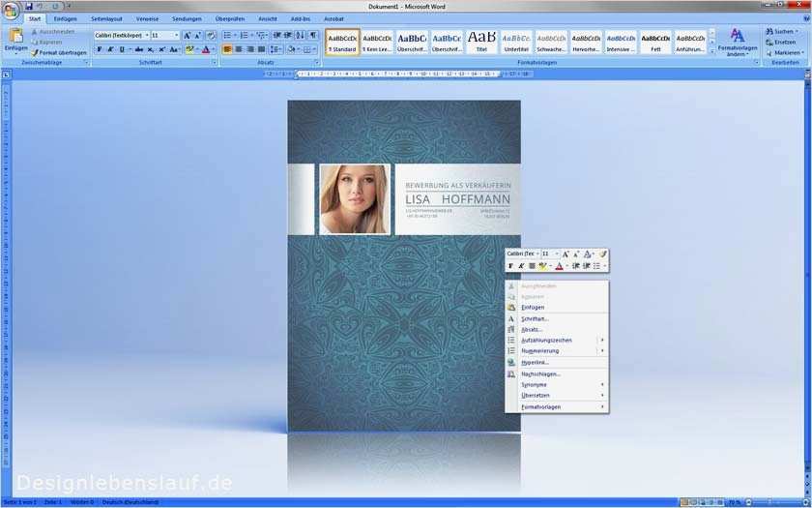Click grow font icon in mini toolbar
Viewport: 812px width, 508px height.
(x=565, y=254)
